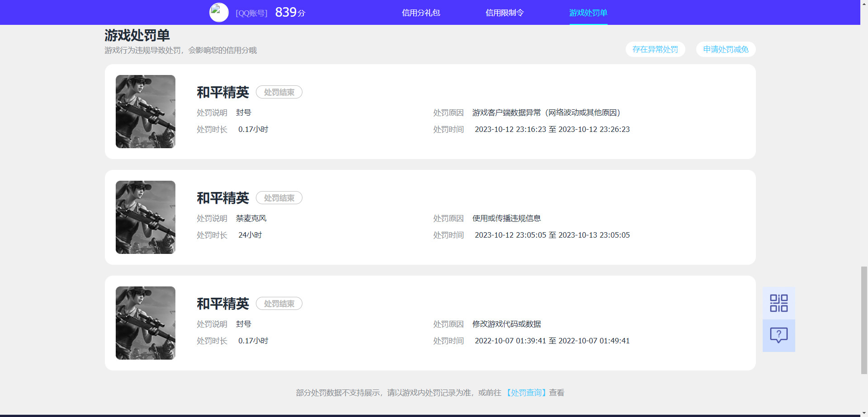Click the 24小时 duration value
Screen dimensions: 868x417
250,235
